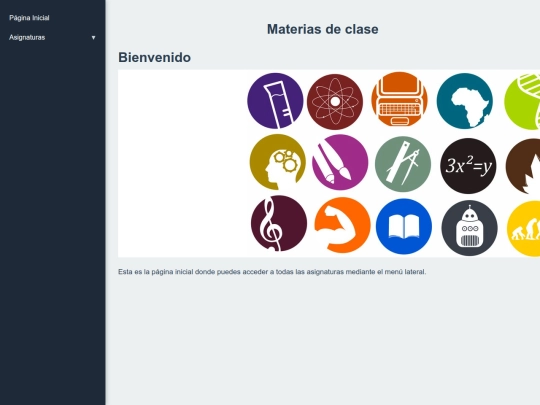Select the magenta paintbrushes art icon

[340, 162]
